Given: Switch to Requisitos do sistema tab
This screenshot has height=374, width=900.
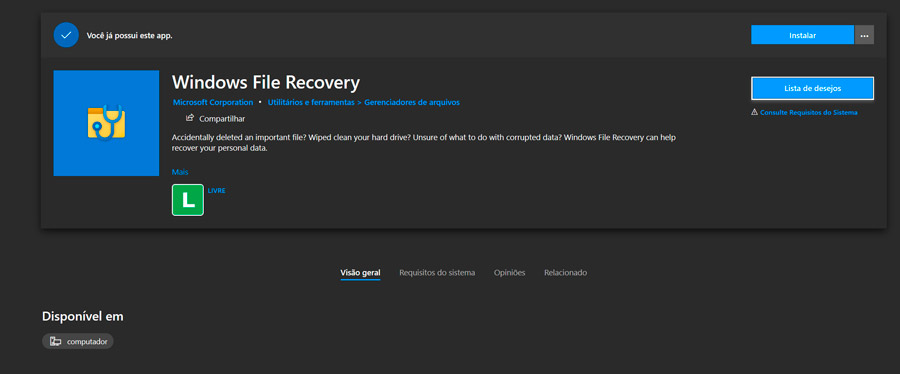Looking at the screenshot, I should [437, 273].
